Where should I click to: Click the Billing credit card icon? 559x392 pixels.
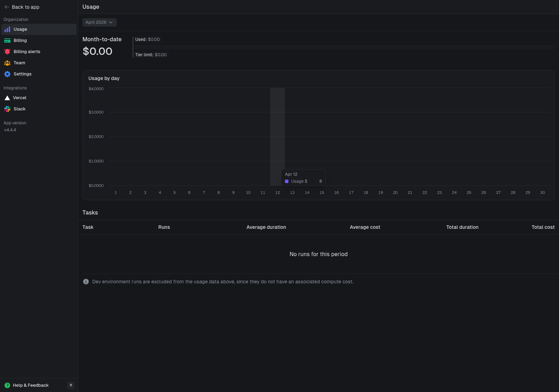click(7, 41)
